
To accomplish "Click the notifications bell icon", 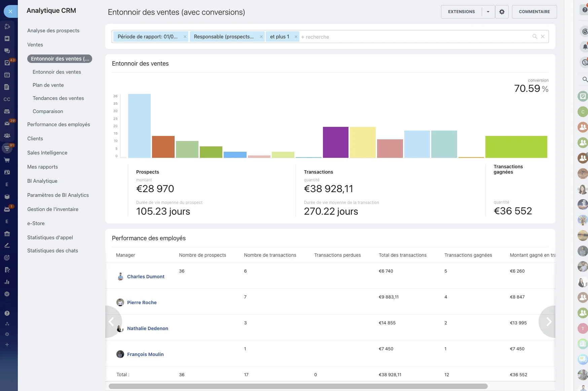I will tap(585, 47).
